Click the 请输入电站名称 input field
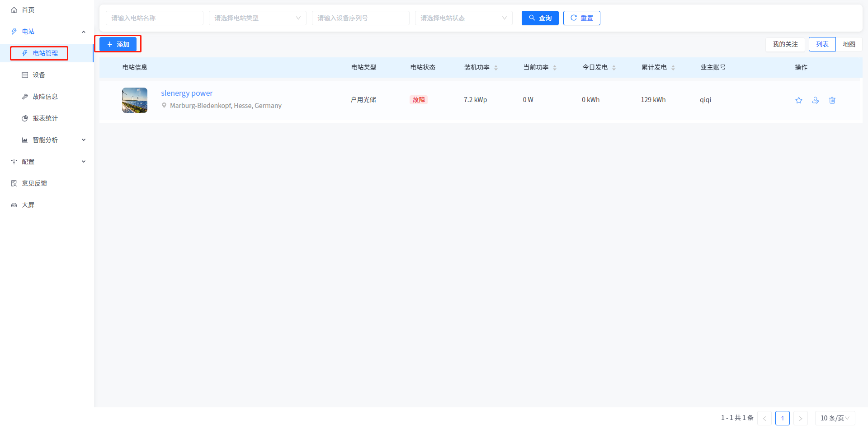Screen dimensions: 868x429 click(x=154, y=18)
